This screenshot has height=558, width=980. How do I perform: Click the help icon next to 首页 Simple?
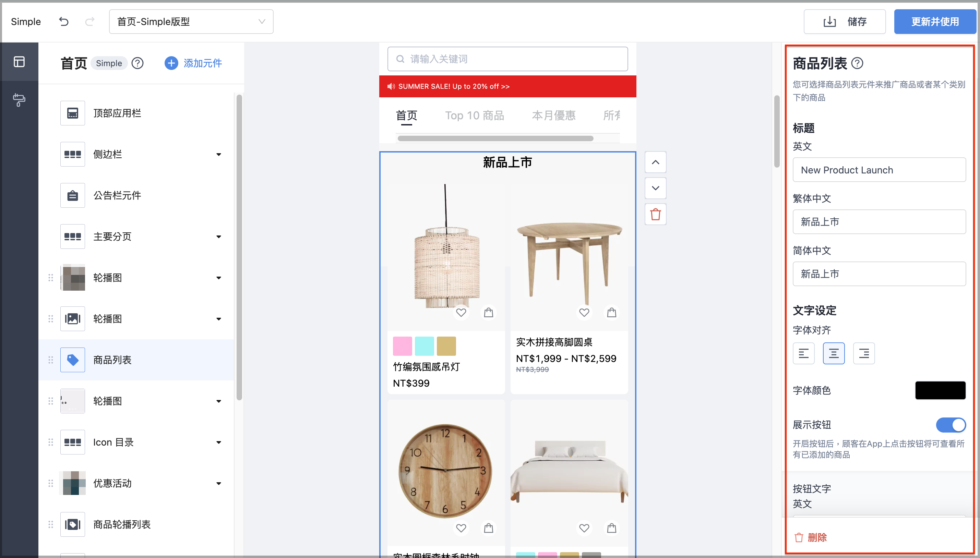pos(137,63)
